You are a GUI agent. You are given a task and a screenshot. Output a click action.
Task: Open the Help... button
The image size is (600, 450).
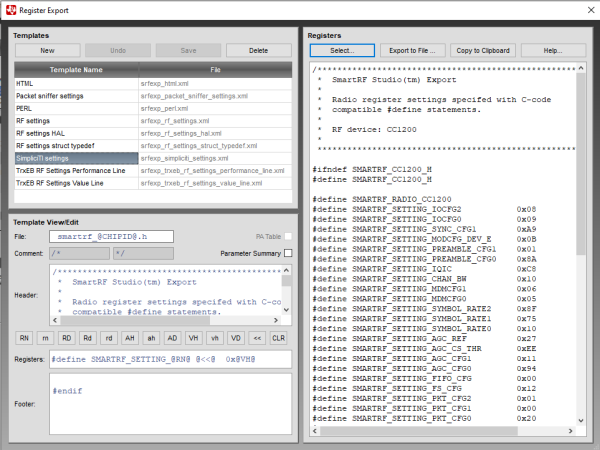(x=553, y=51)
